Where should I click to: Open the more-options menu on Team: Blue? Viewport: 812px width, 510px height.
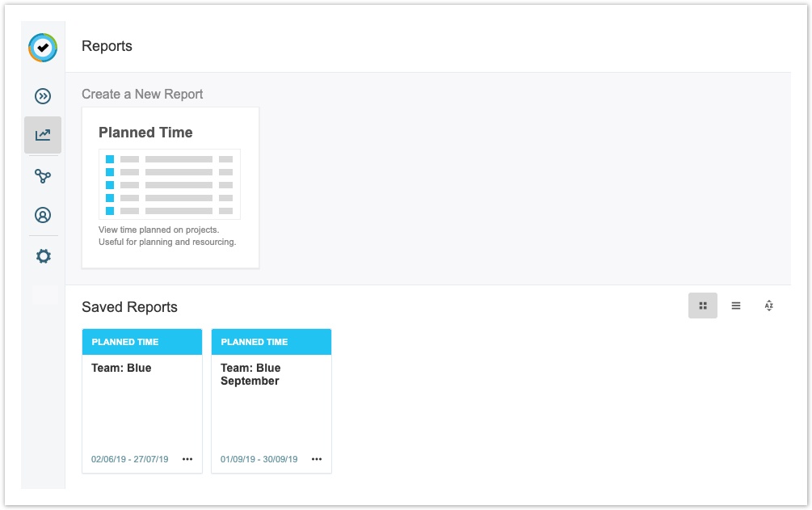tap(187, 459)
